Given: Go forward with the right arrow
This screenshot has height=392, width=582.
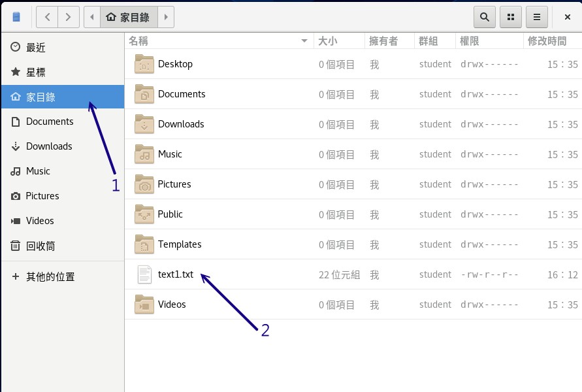Looking at the screenshot, I should 69,17.
